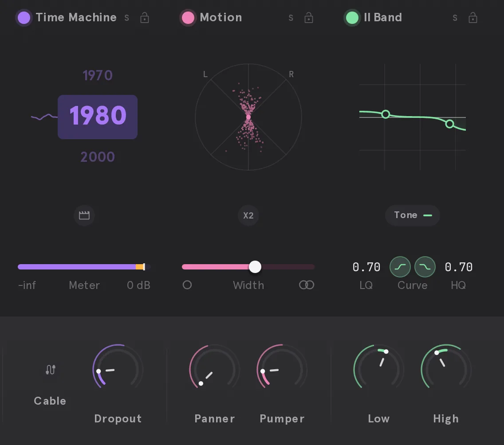Image resolution: width=504 pixels, height=445 pixels.
Task: Toggle the low-shelf curve button
Action: point(400,267)
